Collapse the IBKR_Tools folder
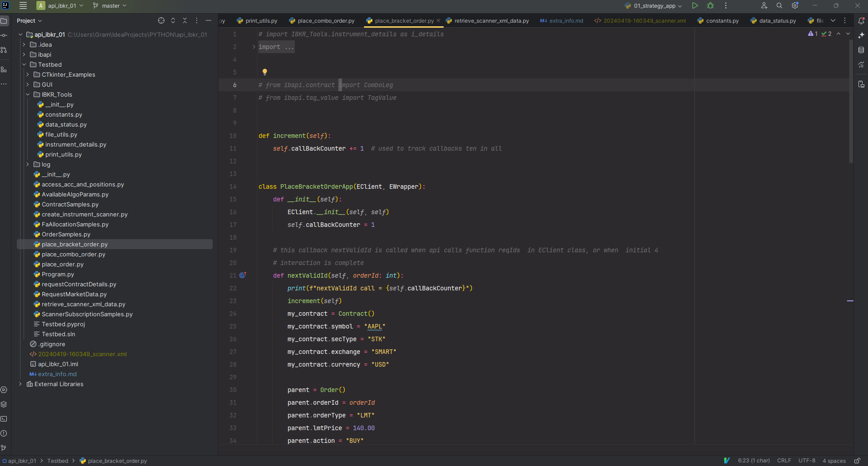The height and width of the screenshot is (466, 868). pyautogui.click(x=28, y=94)
